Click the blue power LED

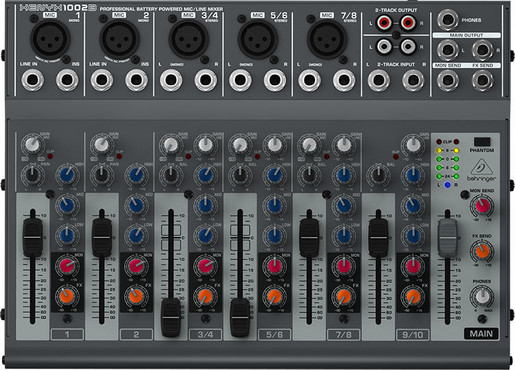(448, 185)
